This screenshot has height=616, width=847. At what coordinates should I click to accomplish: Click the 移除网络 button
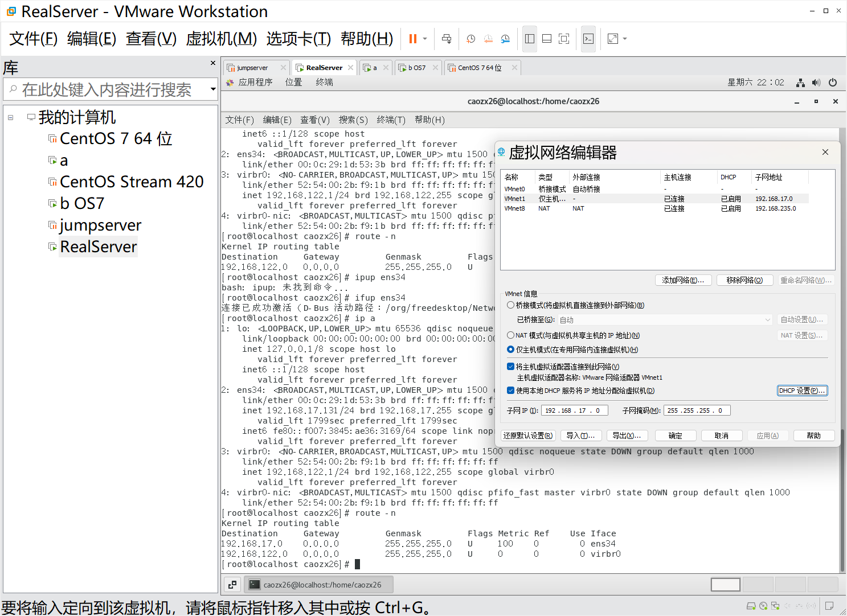point(744,280)
